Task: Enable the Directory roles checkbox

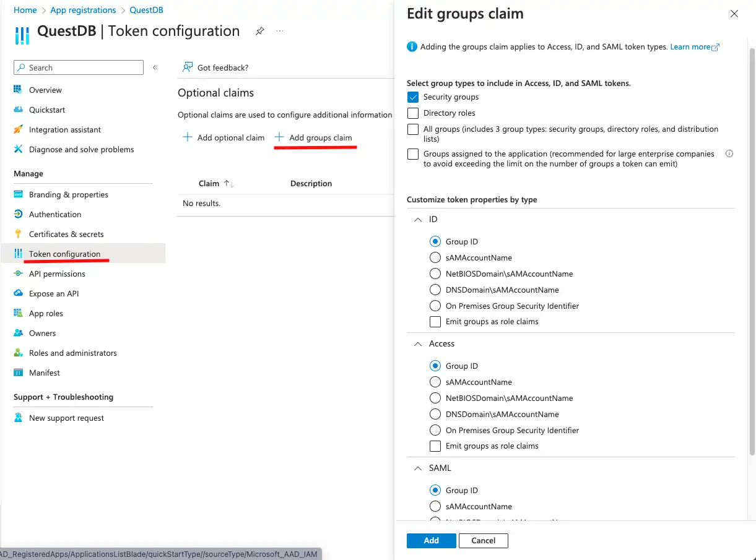Action: [412, 113]
